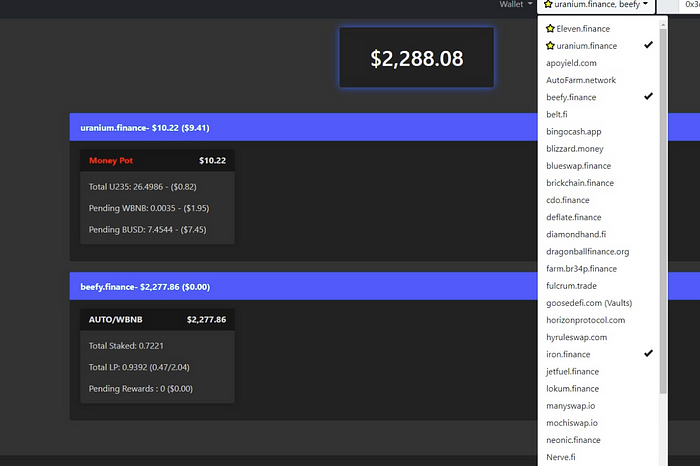Uncheck iron.finance checkmark in dropdown
Viewport: 700px width, 466px height.
pyautogui.click(x=648, y=354)
